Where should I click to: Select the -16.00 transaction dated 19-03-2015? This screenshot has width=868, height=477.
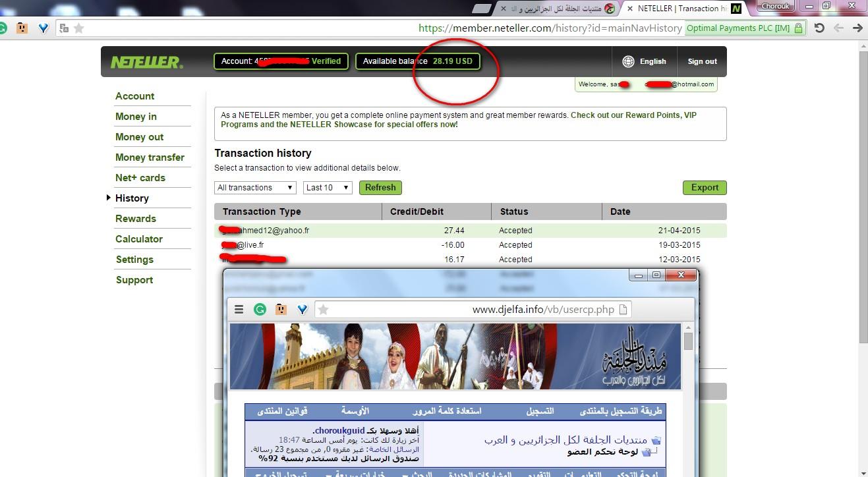pos(471,245)
